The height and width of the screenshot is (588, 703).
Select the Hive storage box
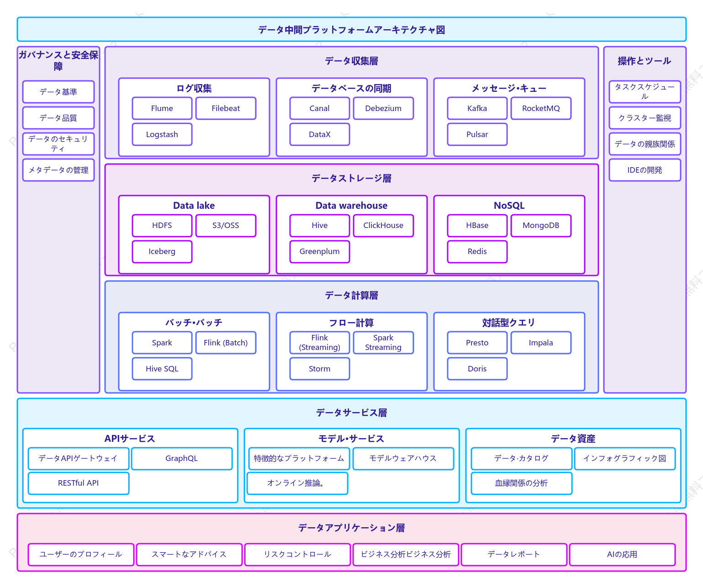(320, 225)
